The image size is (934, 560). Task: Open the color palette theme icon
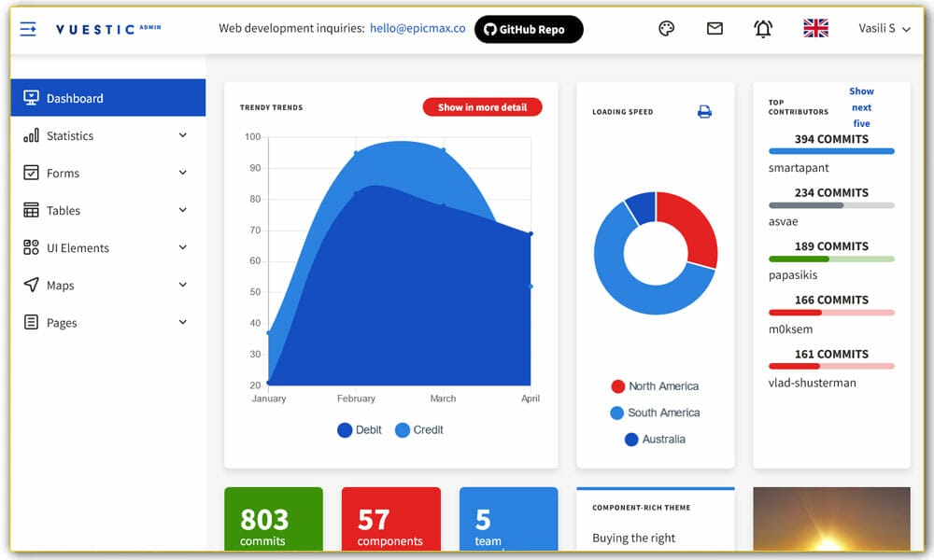666,29
